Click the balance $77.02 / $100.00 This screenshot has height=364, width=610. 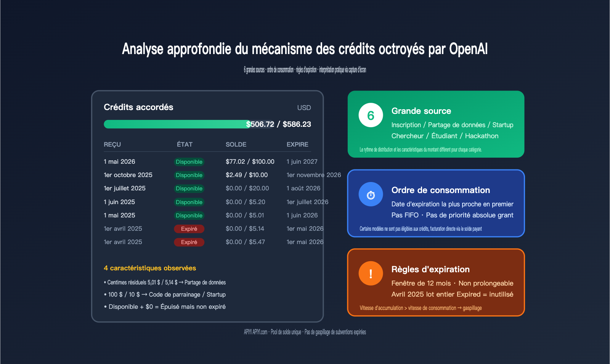[250, 161]
